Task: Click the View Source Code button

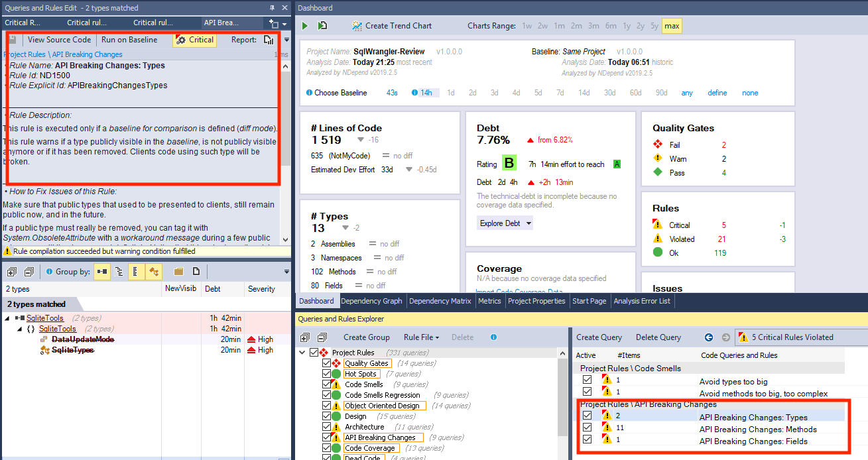Action: [59, 40]
